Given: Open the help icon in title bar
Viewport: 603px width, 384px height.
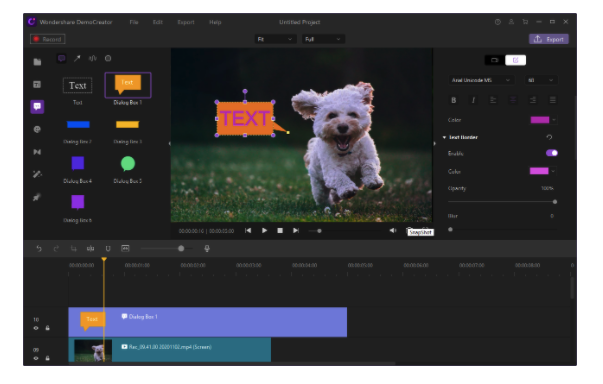Looking at the screenshot, I should coord(498,22).
